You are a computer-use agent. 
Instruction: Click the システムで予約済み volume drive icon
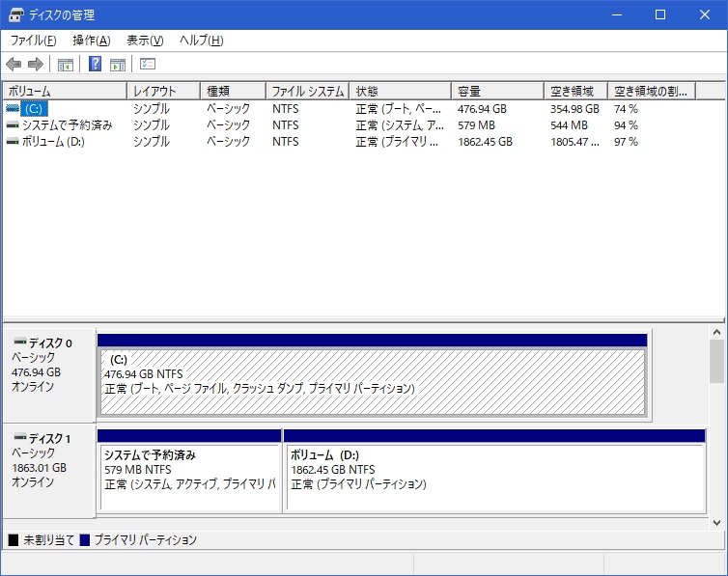pos(13,124)
